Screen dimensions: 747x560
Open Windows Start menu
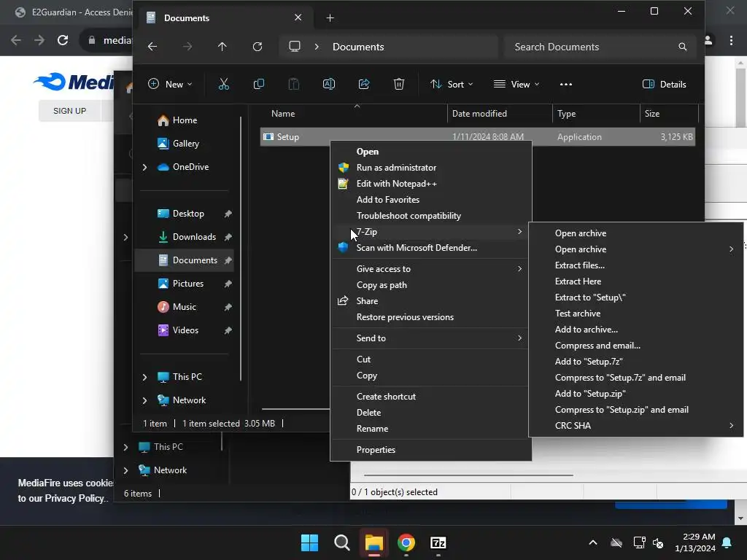click(309, 542)
